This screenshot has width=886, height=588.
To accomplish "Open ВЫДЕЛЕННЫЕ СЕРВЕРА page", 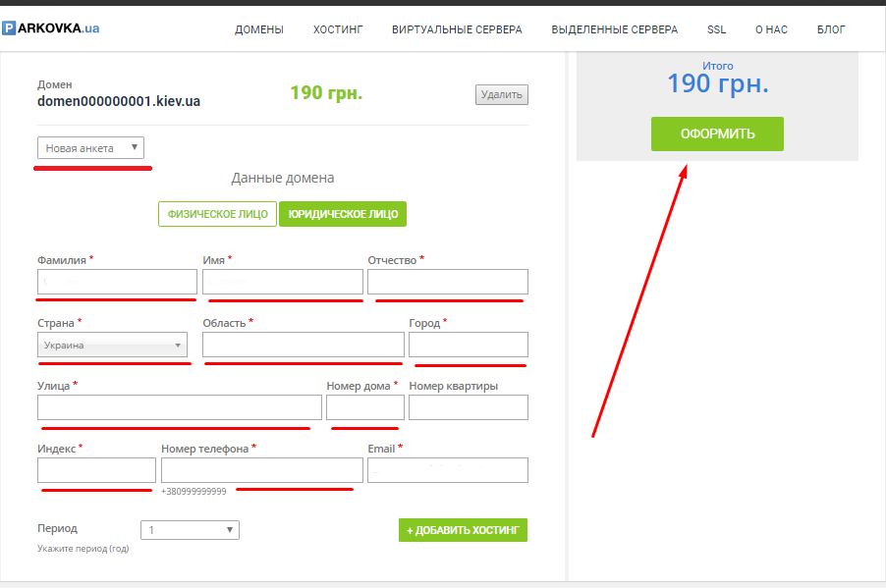I will coord(614,29).
